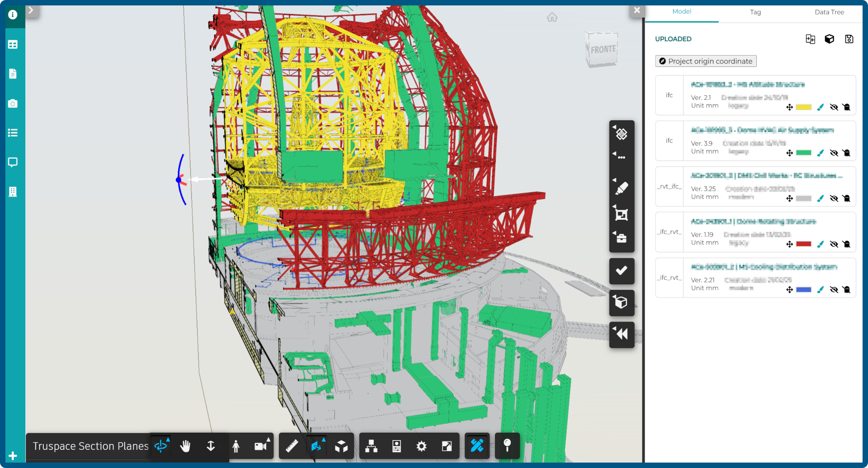The height and width of the screenshot is (468, 868).
Task: Click the red color swatch of Dome Rotating Structure
Action: click(804, 244)
